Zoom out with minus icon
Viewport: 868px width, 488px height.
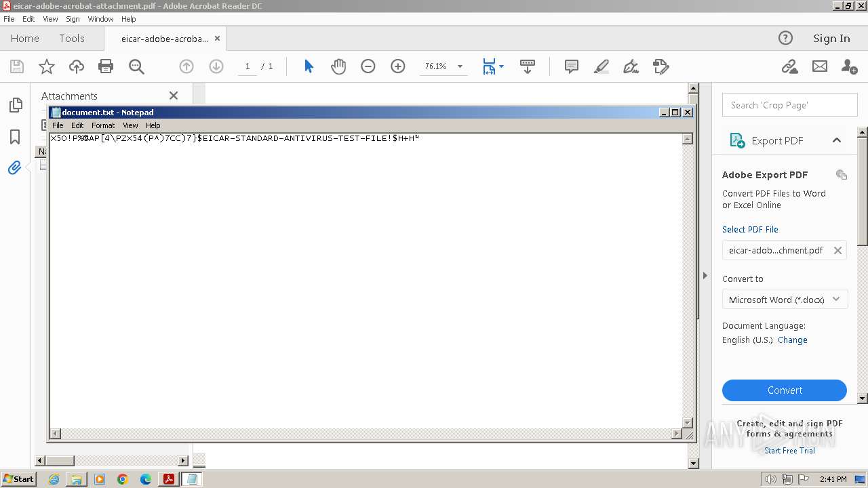(x=368, y=66)
